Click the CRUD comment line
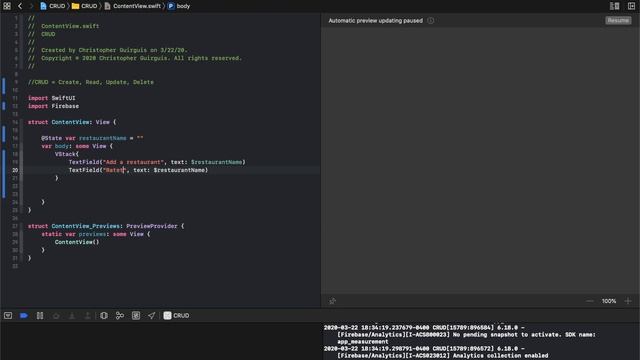This screenshot has height=360, width=640. click(x=91, y=82)
